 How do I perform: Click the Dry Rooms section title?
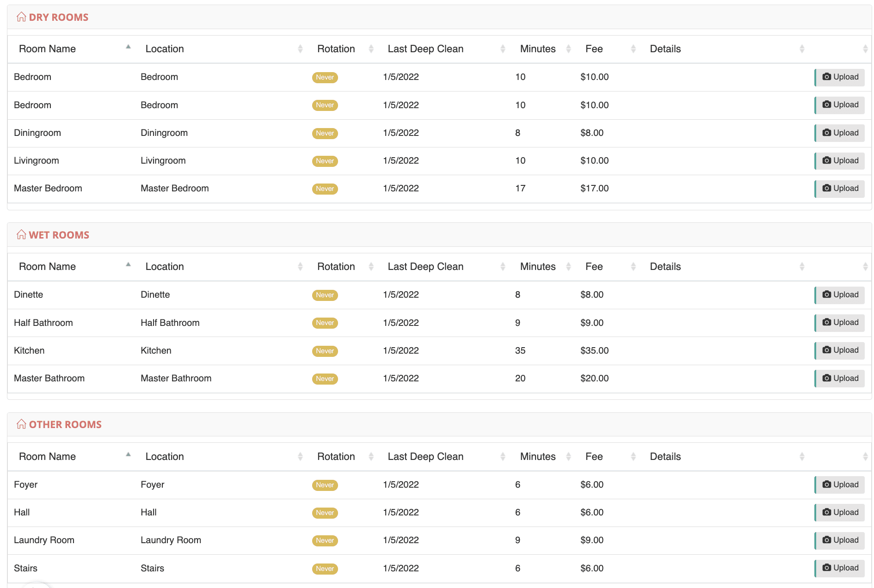click(x=59, y=17)
